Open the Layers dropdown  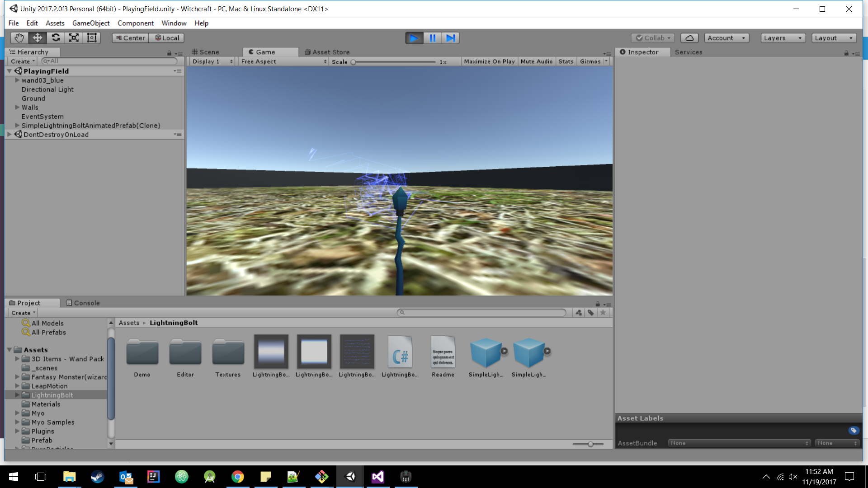coord(783,38)
